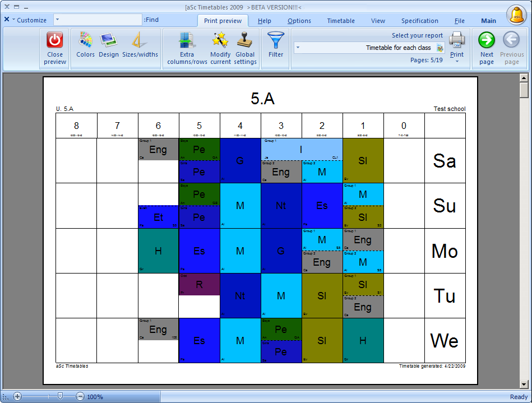Go to the Next page
The image size is (532, 403).
487,40
